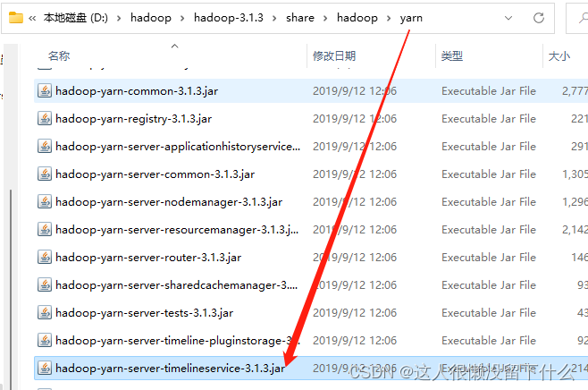Click jar icon of hadoop-yarn-server-sharedcachemanager file

(x=45, y=285)
